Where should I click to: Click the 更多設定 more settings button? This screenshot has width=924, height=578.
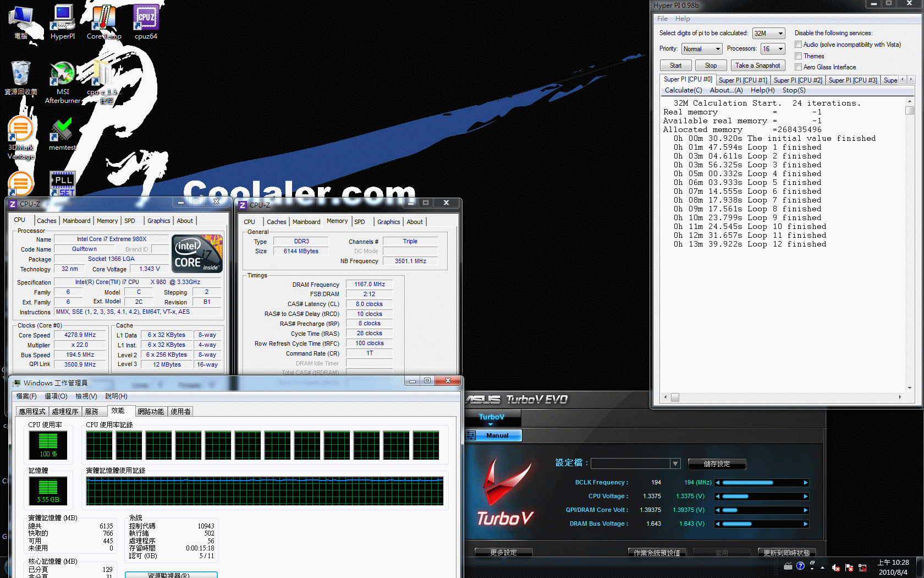[503, 552]
